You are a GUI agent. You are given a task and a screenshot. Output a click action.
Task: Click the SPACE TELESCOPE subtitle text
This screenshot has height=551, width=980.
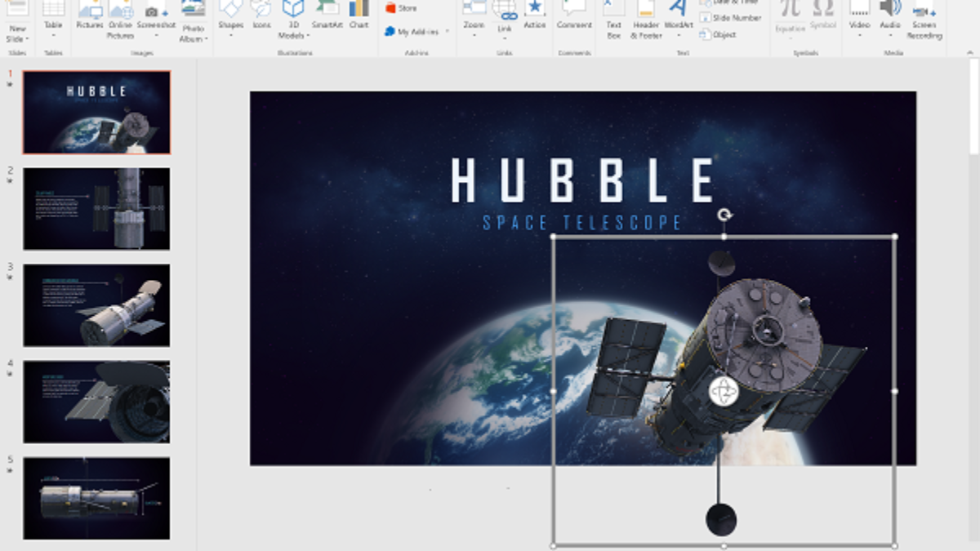(582, 222)
